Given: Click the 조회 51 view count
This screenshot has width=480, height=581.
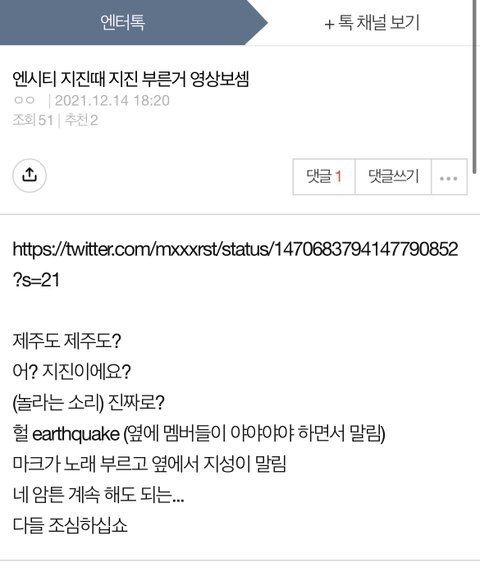Looking at the screenshot, I should (x=33, y=120).
